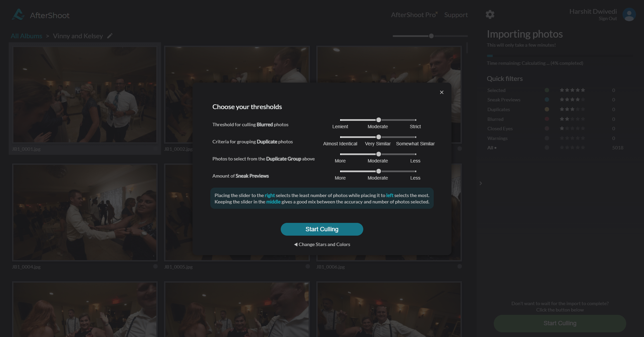
Task: Click the AfterShoot logo icon
Action: [18, 14]
